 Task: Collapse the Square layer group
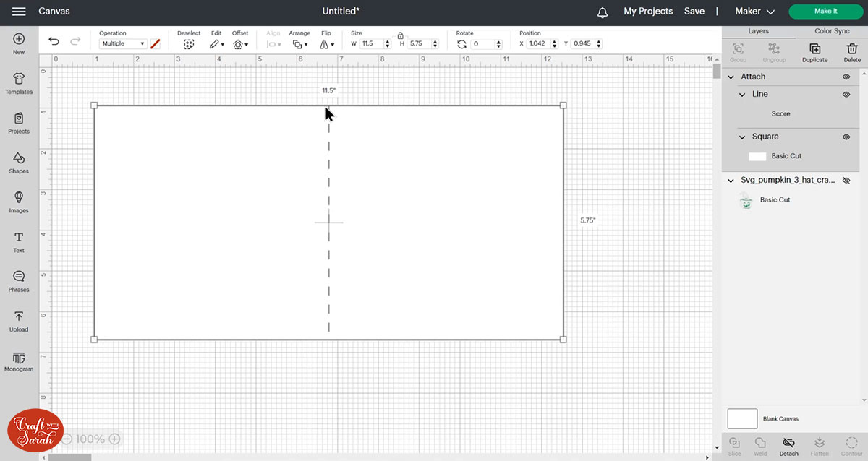[x=742, y=137]
